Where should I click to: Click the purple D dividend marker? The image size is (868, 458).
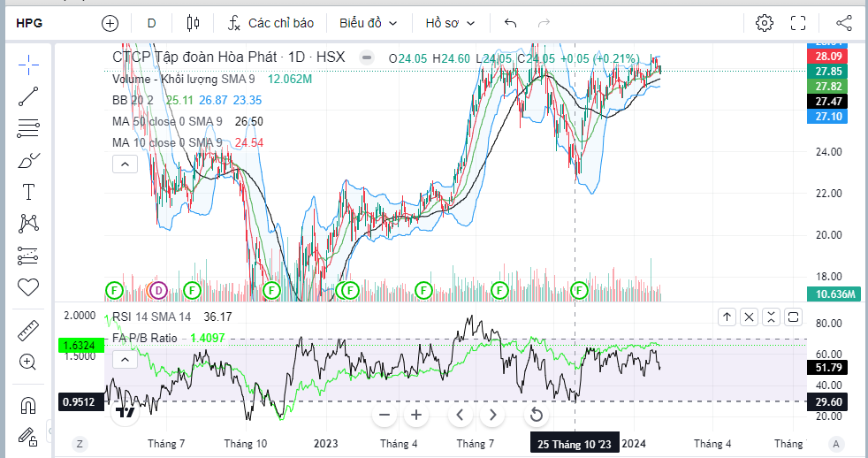tap(158, 290)
